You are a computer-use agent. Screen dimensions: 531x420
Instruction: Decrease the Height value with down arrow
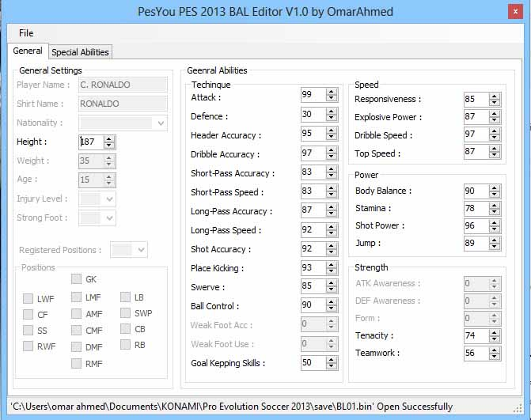click(108, 146)
